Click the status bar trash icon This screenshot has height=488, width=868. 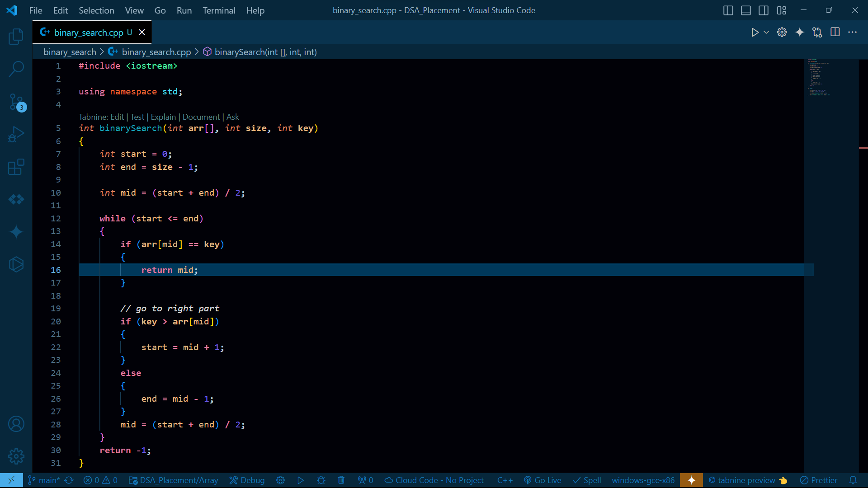tap(341, 480)
